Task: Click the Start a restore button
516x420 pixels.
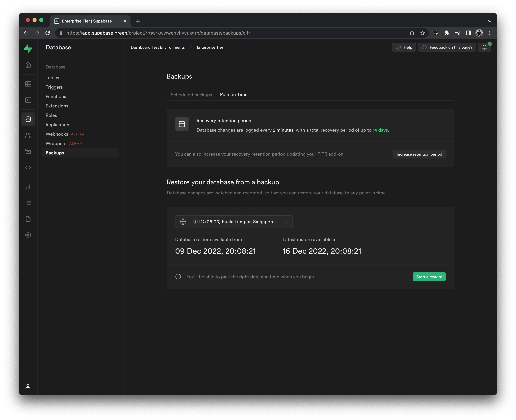Action: tap(429, 277)
